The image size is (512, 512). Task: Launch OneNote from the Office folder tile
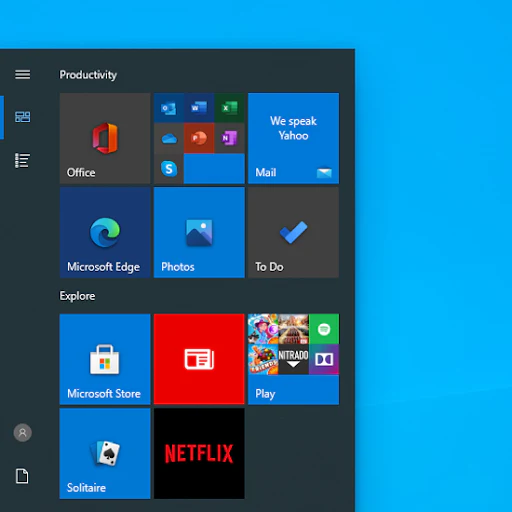click(230, 138)
